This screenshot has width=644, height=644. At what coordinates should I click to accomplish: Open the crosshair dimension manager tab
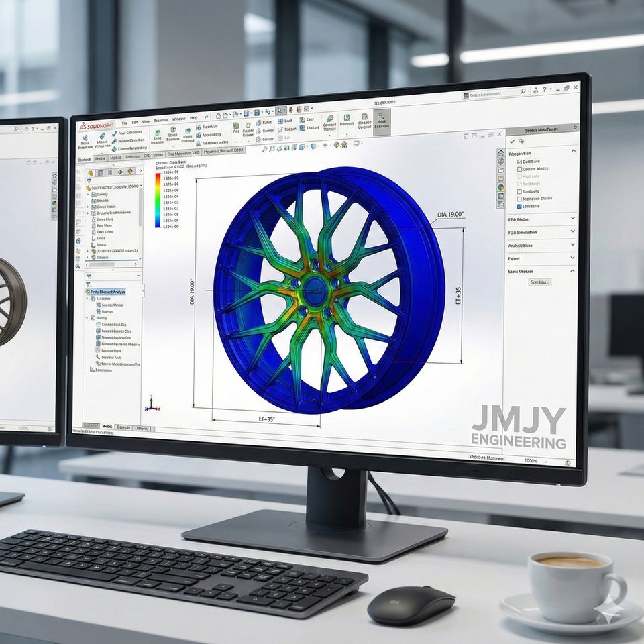click(x=120, y=172)
